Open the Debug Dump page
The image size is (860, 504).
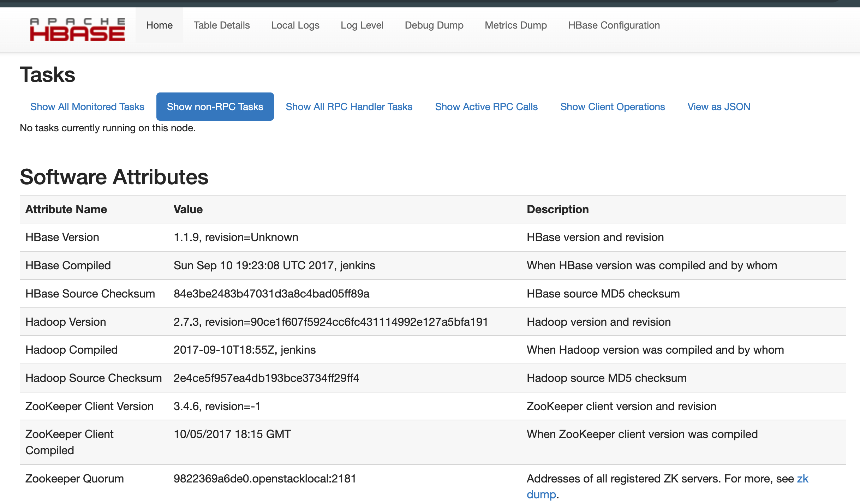434,25
